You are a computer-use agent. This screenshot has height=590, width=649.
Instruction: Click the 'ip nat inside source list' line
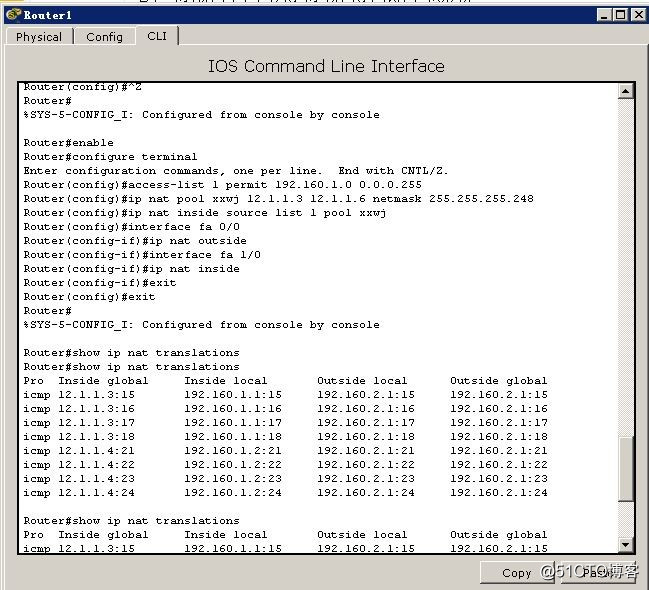pyautogui.click(x=205, y=213)
